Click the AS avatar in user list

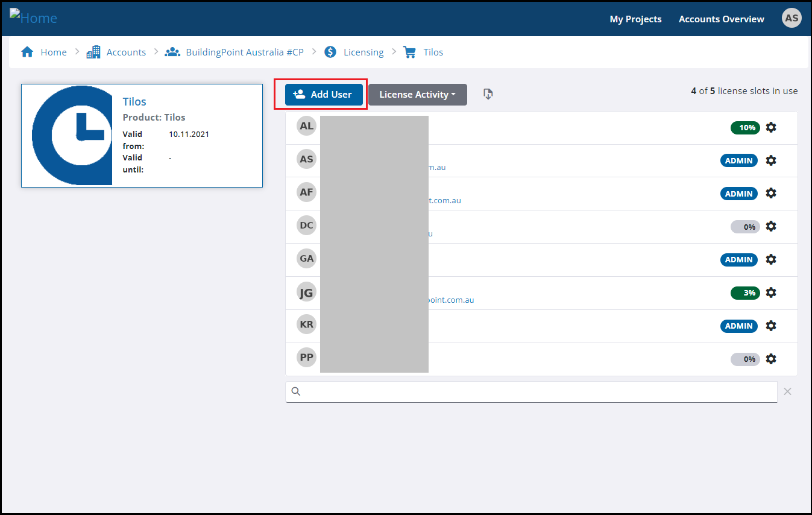coord(307,159)
